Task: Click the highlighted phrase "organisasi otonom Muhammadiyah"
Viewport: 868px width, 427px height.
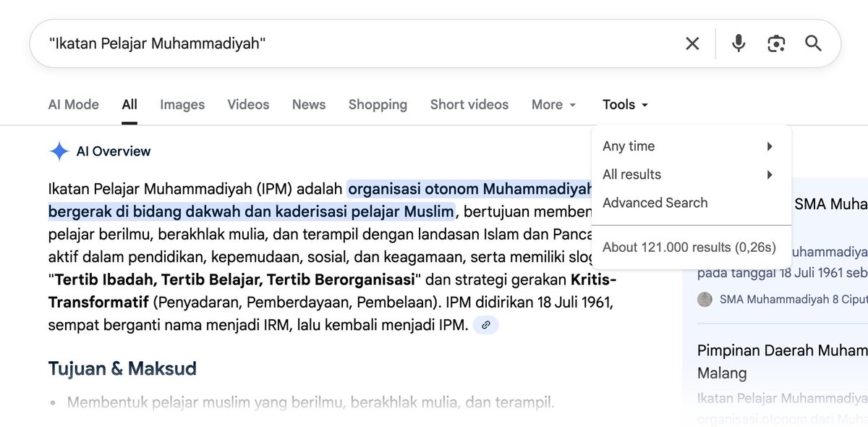Action: pos(470,189)
